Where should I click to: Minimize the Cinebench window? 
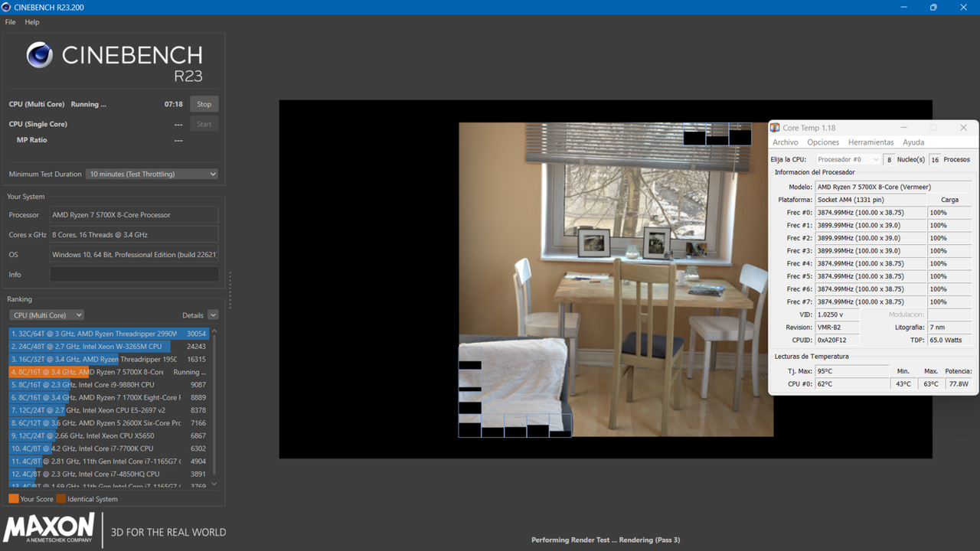tap(903, 7)
